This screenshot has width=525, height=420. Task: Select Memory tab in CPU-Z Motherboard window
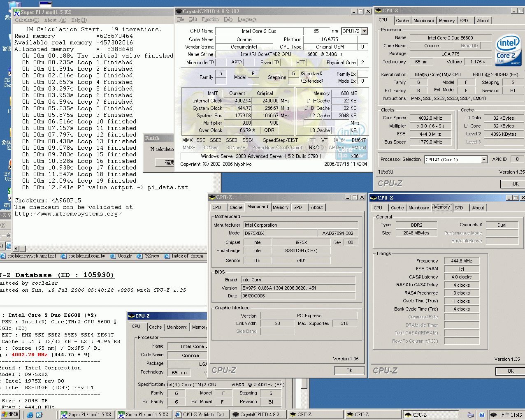[281, 207]
